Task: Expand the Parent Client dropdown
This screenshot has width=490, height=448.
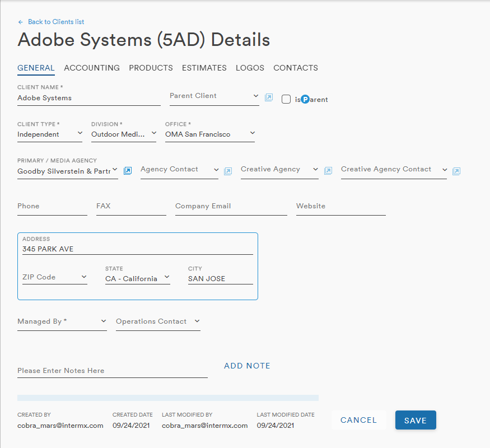Action: pos(214,96)
